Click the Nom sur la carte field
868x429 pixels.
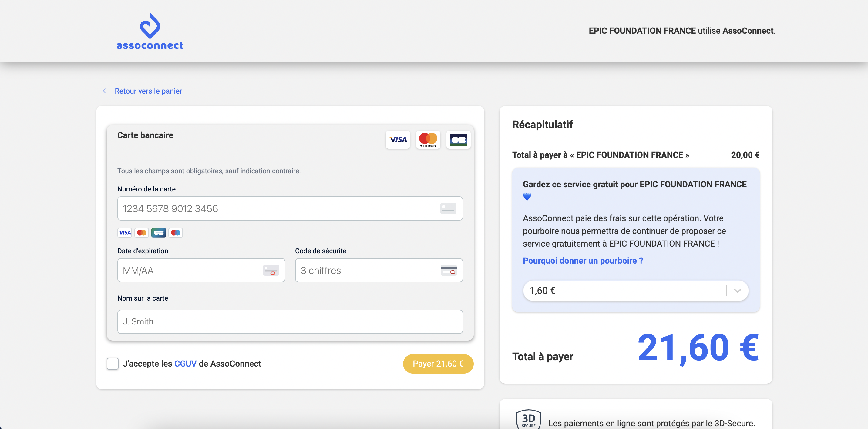290,321
